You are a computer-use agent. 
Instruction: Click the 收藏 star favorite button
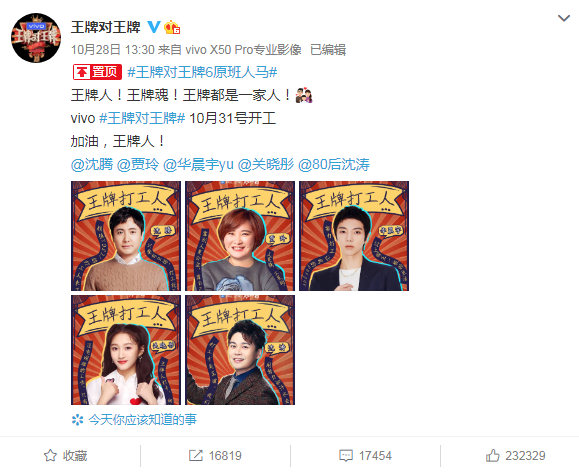click(x=65, y=456)
